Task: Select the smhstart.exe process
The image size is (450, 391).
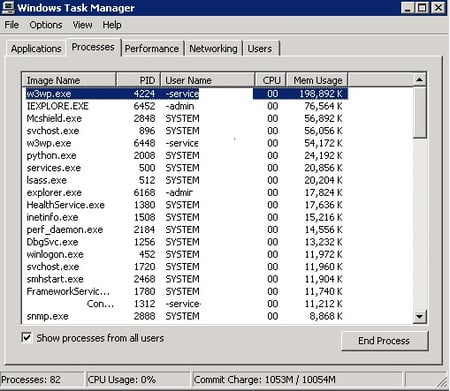Action: [187, 279]
